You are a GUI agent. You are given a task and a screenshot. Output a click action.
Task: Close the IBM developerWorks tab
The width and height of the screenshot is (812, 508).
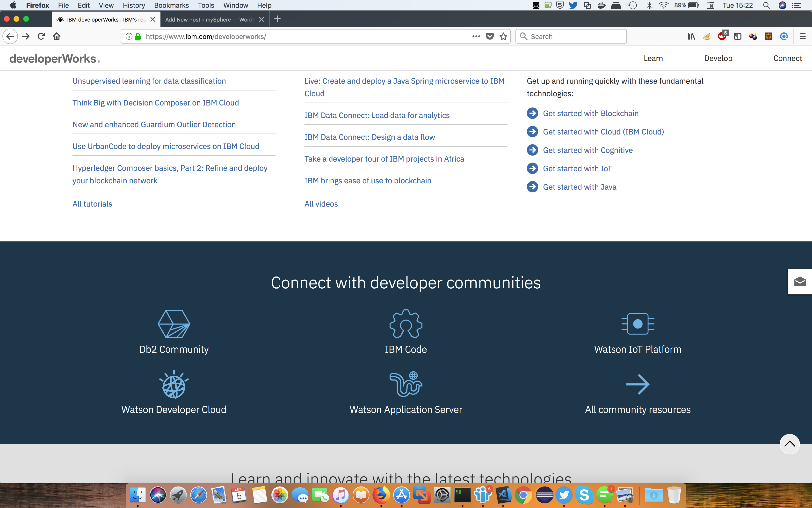(x=153, y=20)
